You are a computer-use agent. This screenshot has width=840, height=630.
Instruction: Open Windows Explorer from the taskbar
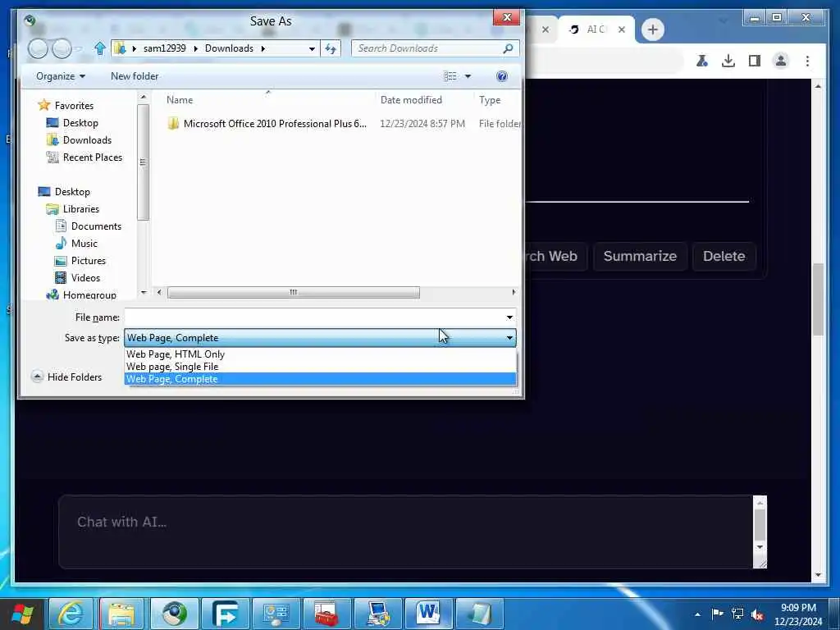[x=121, y=614]
